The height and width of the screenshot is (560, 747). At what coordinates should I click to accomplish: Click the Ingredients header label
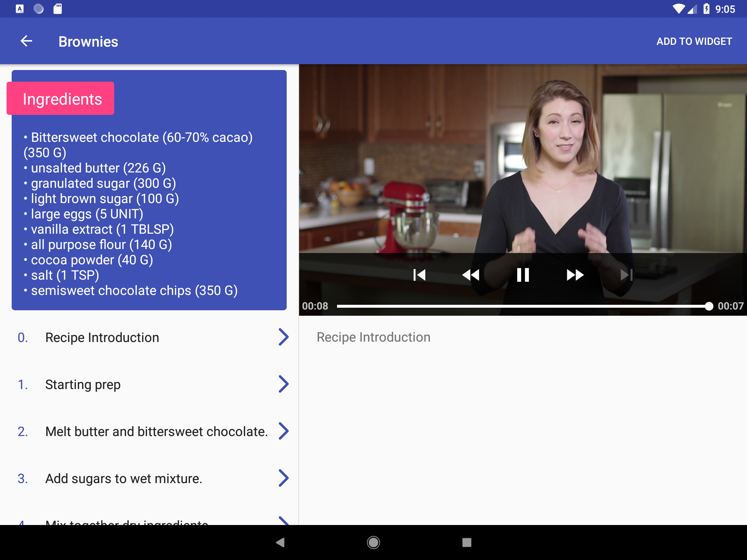pos(62,99)
